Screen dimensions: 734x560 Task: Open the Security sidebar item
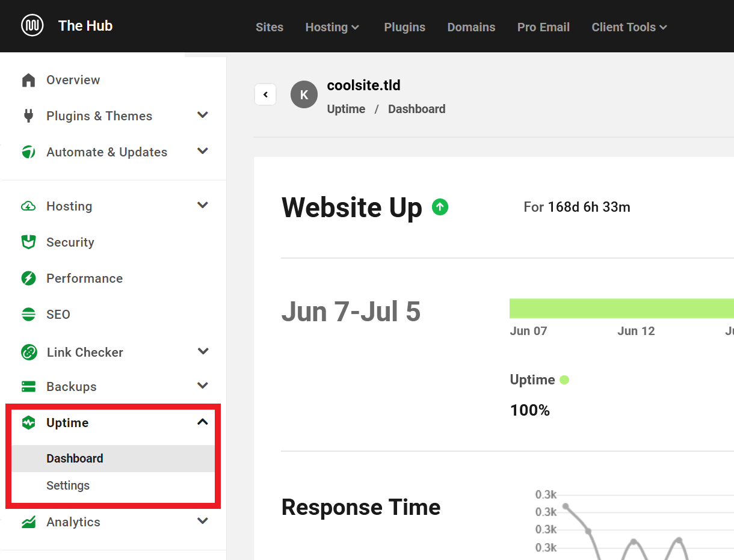(70, 242)
